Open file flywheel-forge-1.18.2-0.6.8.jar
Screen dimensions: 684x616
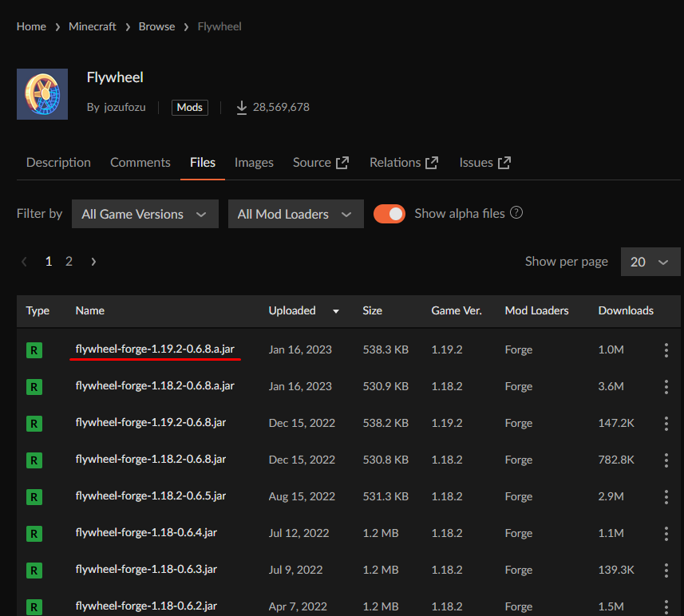click(x=151, y=459)
